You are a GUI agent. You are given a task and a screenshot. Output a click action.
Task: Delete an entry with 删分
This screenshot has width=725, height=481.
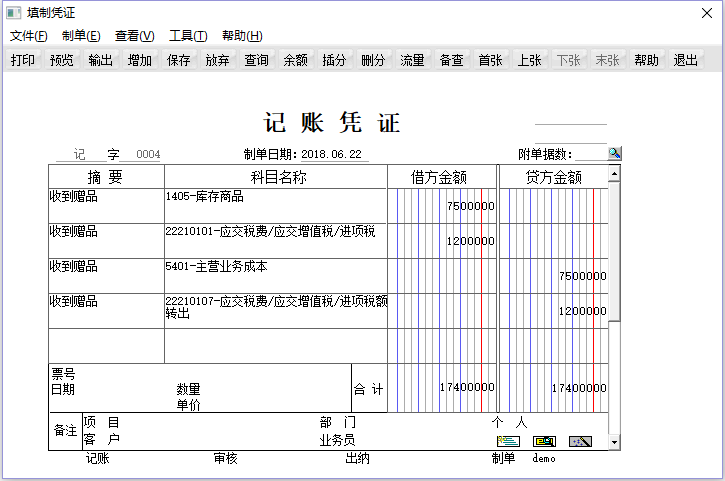pyautogui.click(x=373, y=60)
